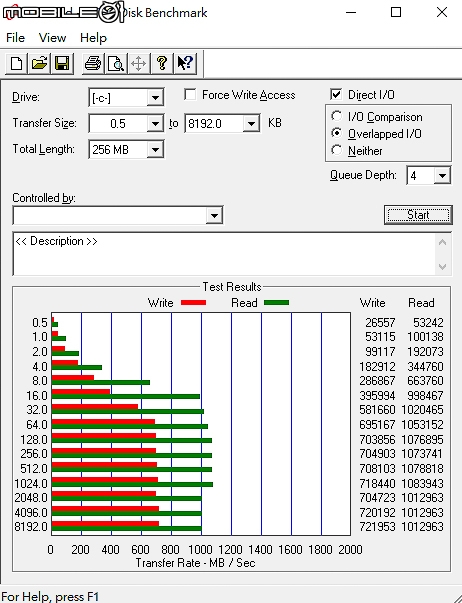Click the context help arrow-question icon
This screenshot has height=603, width=462.
[185, 63]
